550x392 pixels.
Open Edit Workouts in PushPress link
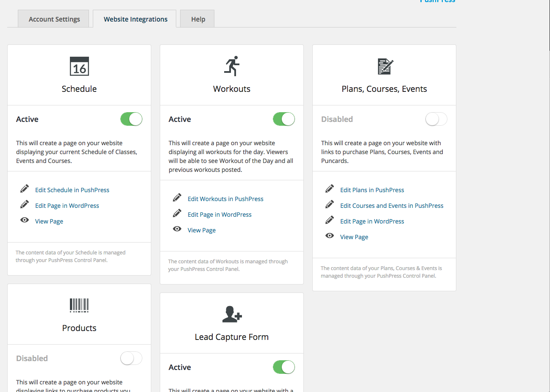(225, 199)
